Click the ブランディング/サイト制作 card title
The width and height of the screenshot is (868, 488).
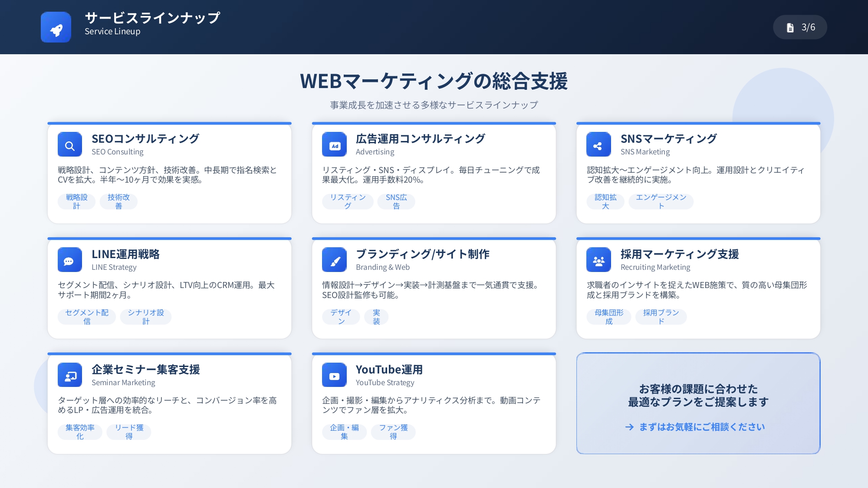[x=423, y=254]
